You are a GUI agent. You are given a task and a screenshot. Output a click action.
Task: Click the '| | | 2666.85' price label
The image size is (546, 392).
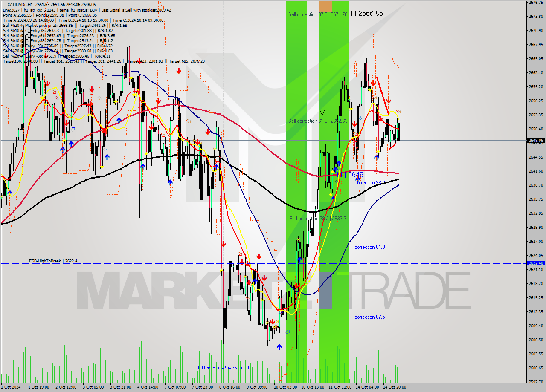pyautogui.click(x=366, y=14)
